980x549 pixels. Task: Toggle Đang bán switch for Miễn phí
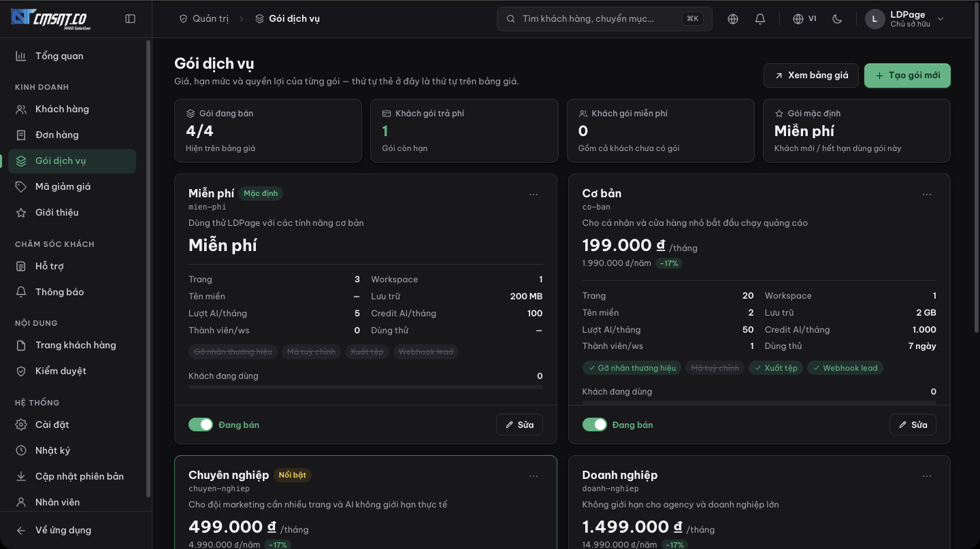(x=201, y=425)
